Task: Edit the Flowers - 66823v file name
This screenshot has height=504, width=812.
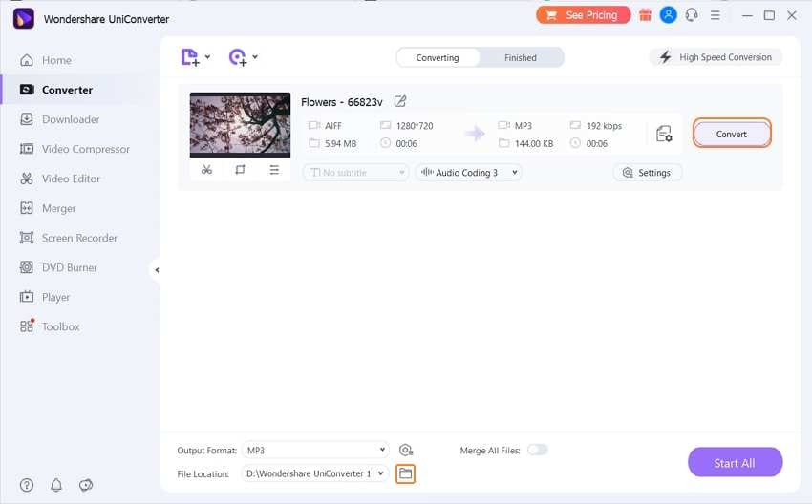Action: (399, 101)
